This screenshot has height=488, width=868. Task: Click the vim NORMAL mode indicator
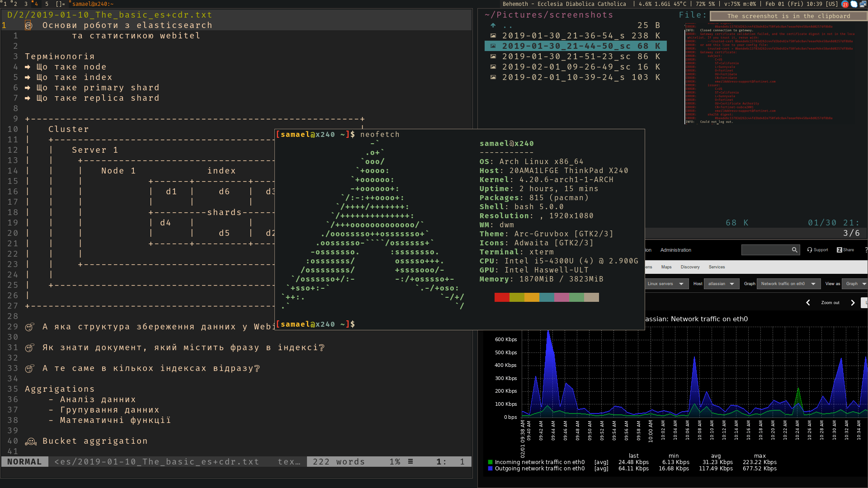[x=24, y=462]
